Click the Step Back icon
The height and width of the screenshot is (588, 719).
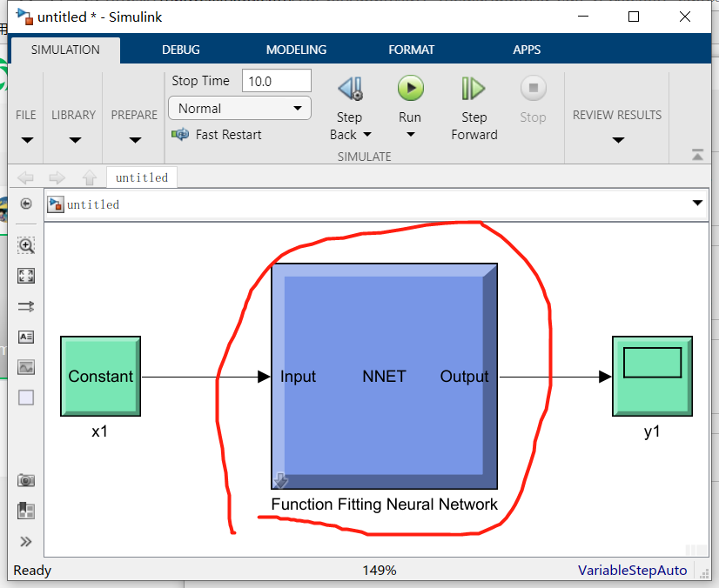tap(349, 88)
